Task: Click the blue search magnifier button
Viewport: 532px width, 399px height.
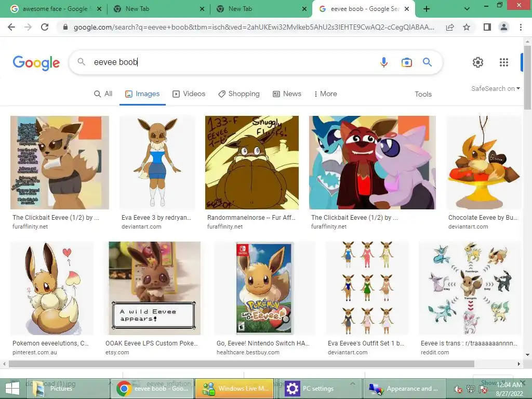Action: pos(427,62)
